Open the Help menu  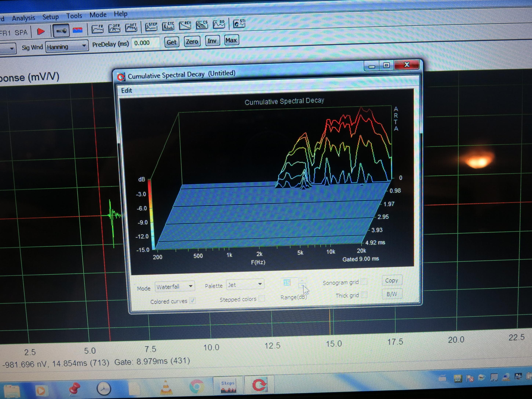[121, 14]
